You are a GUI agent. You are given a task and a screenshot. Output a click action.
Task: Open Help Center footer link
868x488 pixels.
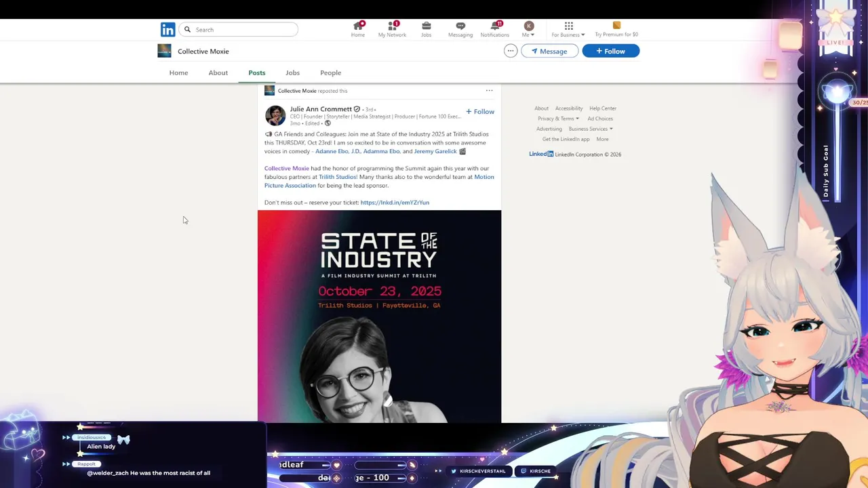(603, 108)
